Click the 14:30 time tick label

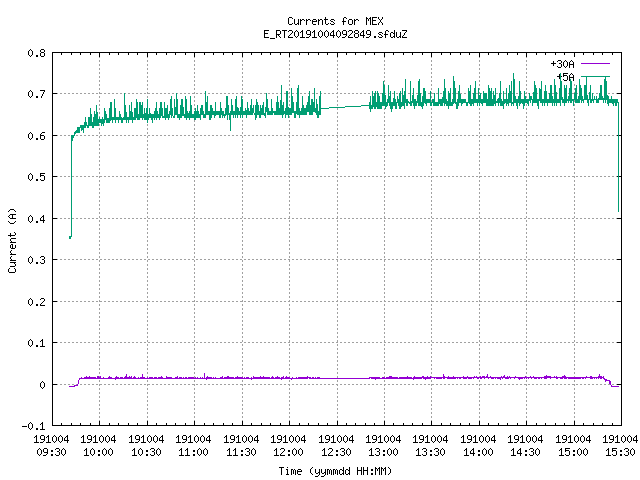525,452
